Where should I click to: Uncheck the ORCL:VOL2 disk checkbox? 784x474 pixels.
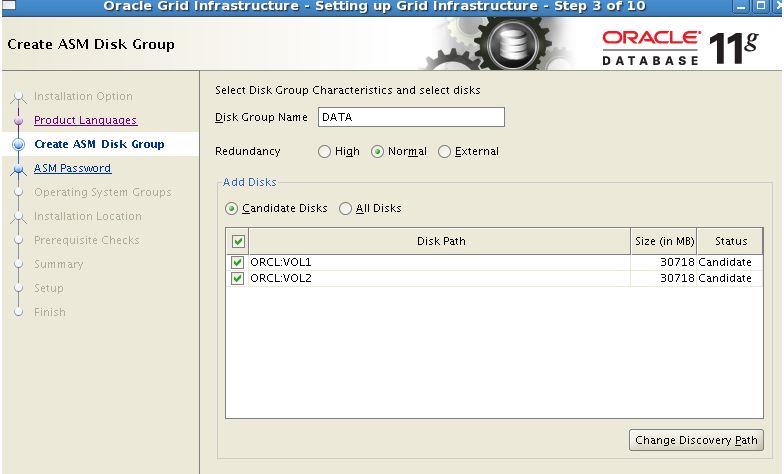pos(237,278)
